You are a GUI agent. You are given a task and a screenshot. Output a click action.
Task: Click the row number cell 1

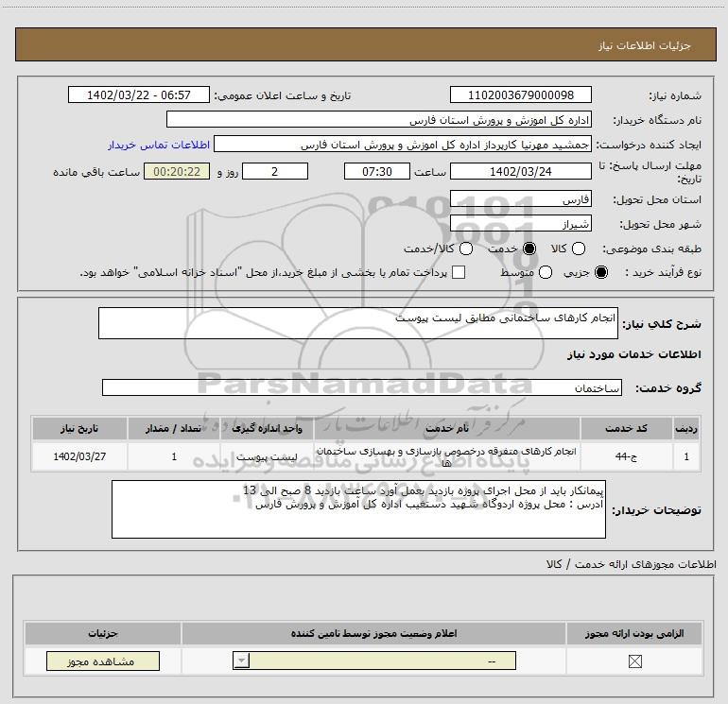point(686,456)
